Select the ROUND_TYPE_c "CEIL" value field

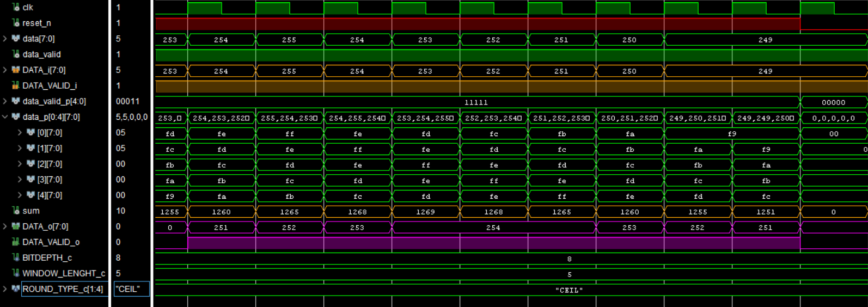131,289
